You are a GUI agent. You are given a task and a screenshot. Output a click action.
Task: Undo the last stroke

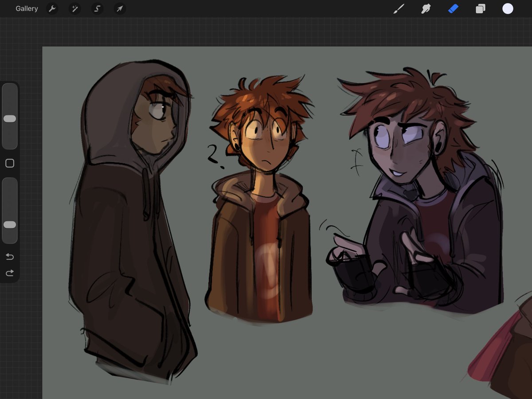click(x=10, y=257)
